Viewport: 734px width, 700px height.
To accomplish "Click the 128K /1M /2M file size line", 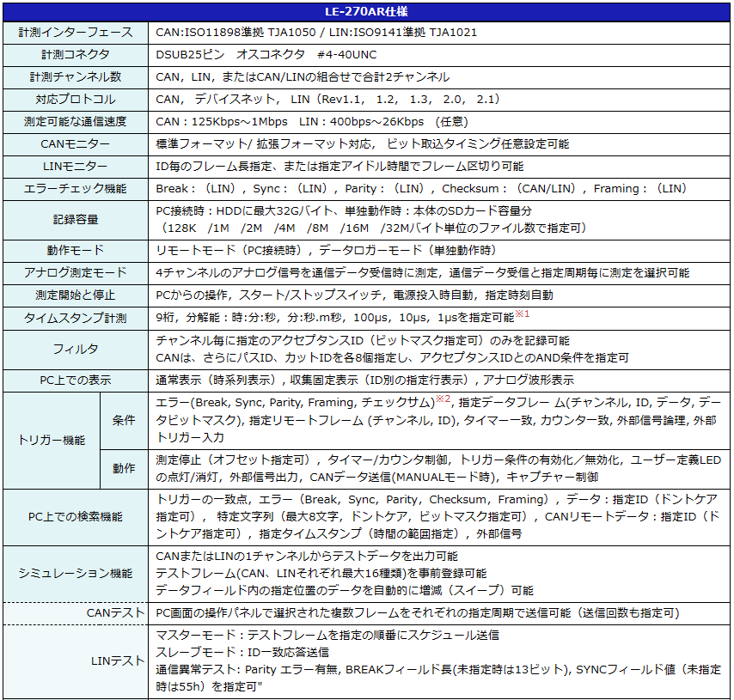I will click(372, 228).
